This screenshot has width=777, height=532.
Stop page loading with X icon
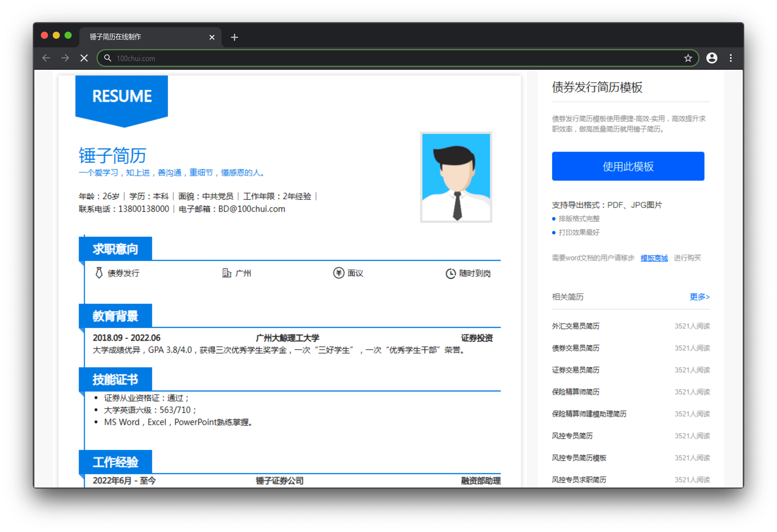pos(84,58)
